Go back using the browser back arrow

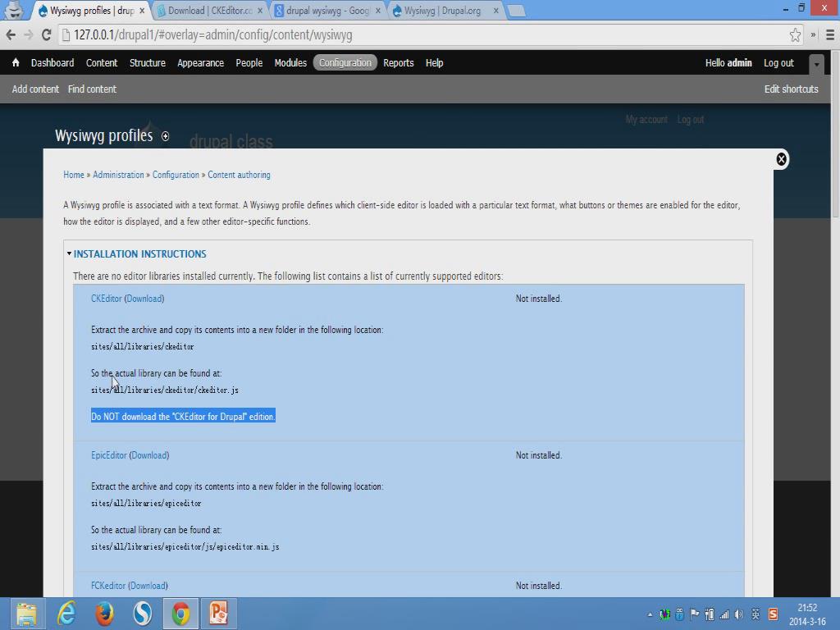(11, 34)
